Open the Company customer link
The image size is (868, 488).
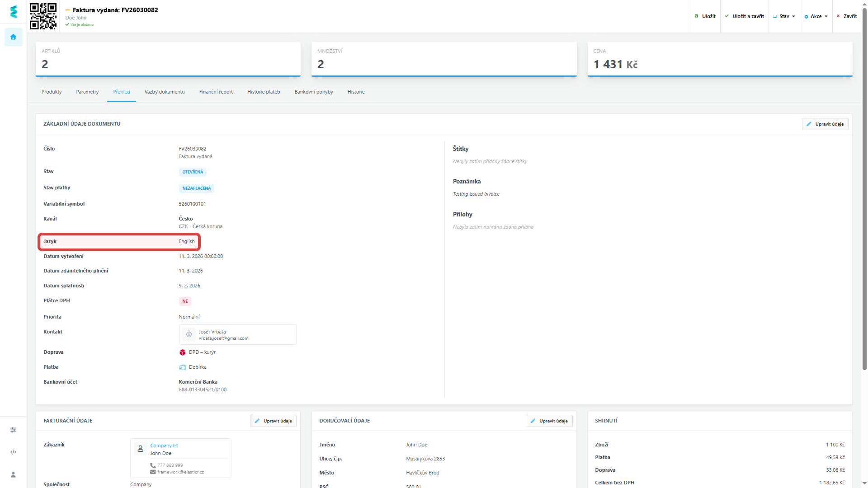161,446
